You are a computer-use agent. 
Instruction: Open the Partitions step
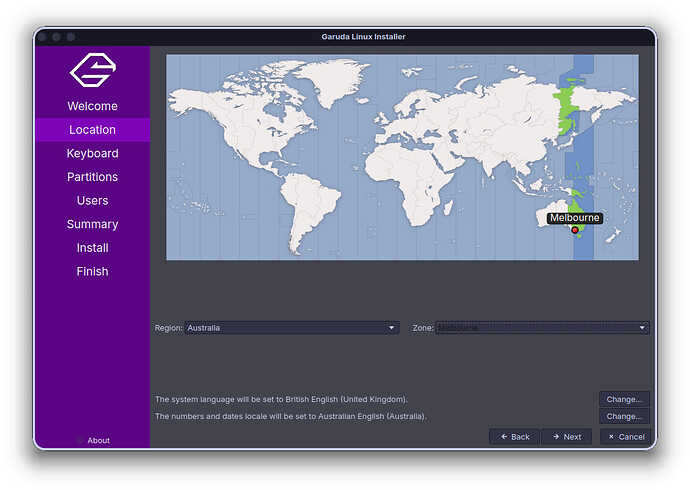tap(92, 177)
